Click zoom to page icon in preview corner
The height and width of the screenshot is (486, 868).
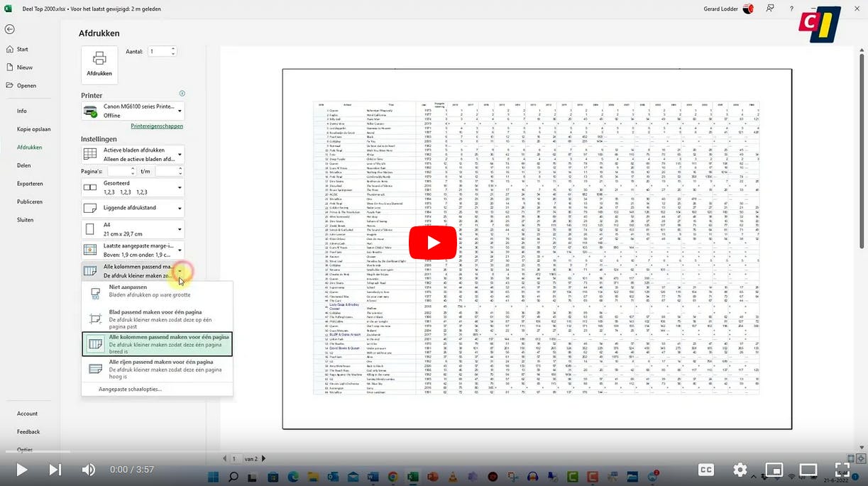(860, 458)
